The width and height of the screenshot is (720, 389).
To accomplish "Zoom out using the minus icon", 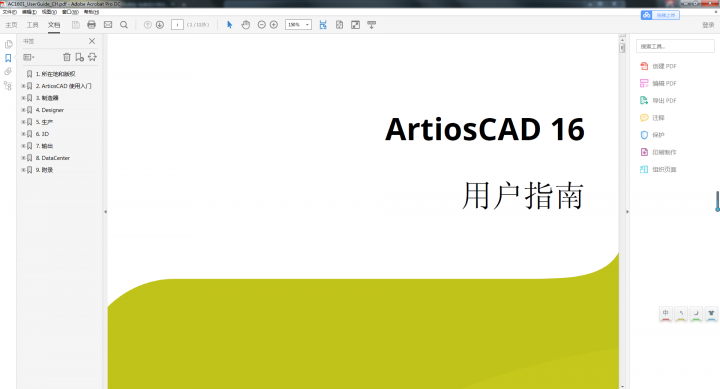I will 262,25.
